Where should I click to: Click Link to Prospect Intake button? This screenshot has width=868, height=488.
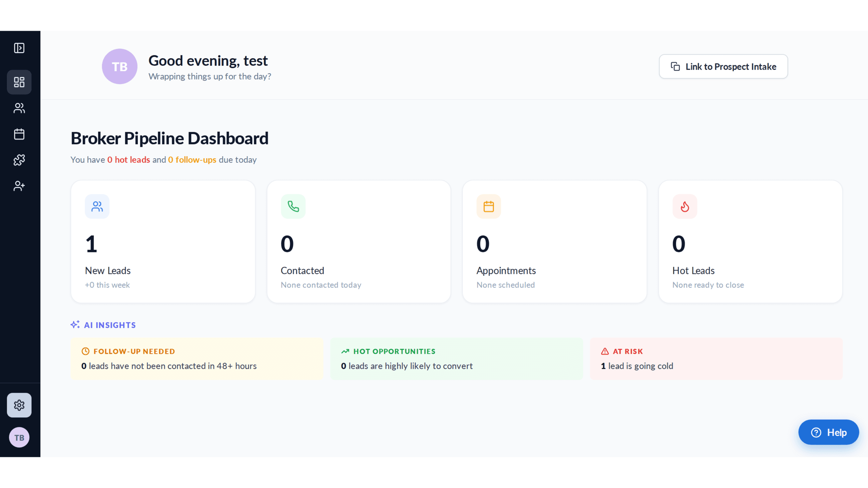coord(723,66)
